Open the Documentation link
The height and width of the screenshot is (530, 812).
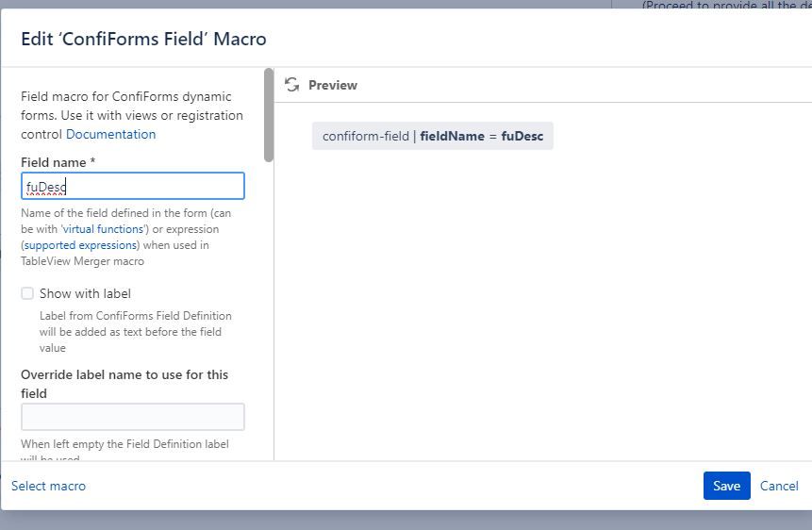[x=111, y=134]
